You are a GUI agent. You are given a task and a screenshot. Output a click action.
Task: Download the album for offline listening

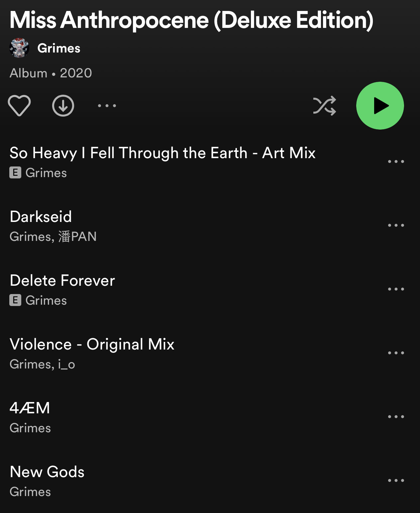point(63,106)
